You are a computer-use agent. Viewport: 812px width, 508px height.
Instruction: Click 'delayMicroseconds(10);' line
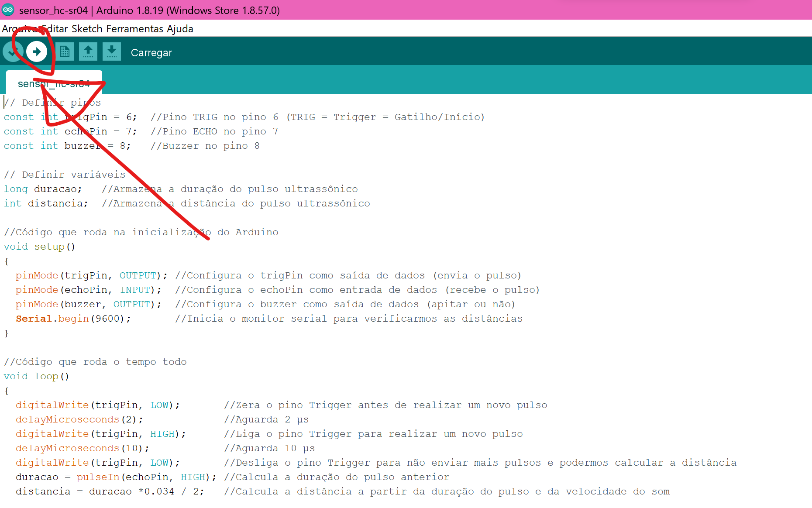pyautogui.click(x=83, y=448)
